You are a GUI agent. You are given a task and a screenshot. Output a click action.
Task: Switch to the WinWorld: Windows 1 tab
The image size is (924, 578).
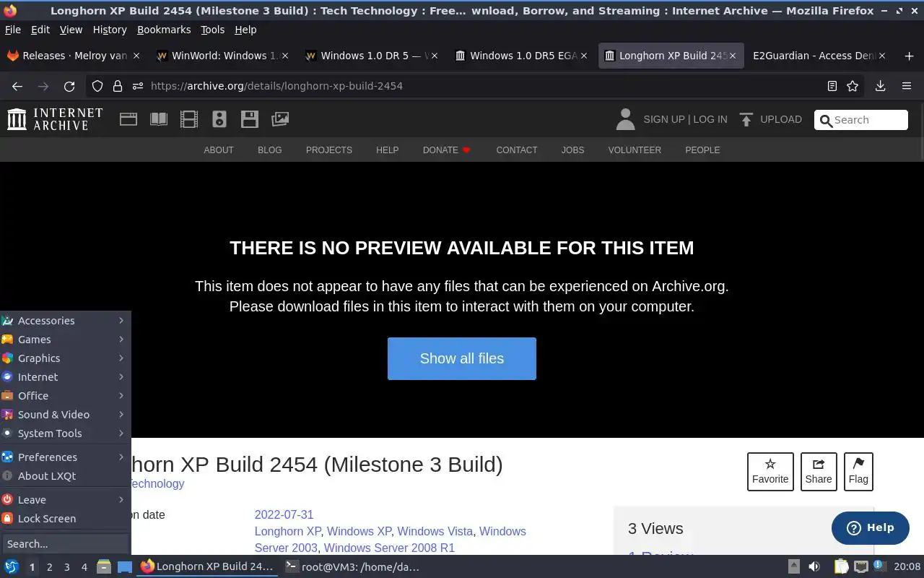(x=223, y=56)
